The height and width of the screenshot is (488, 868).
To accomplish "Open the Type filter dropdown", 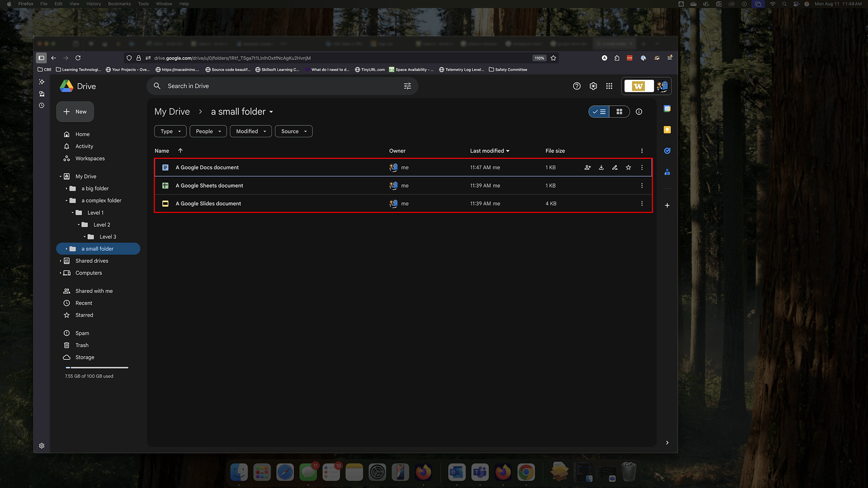I will [170, 131].
